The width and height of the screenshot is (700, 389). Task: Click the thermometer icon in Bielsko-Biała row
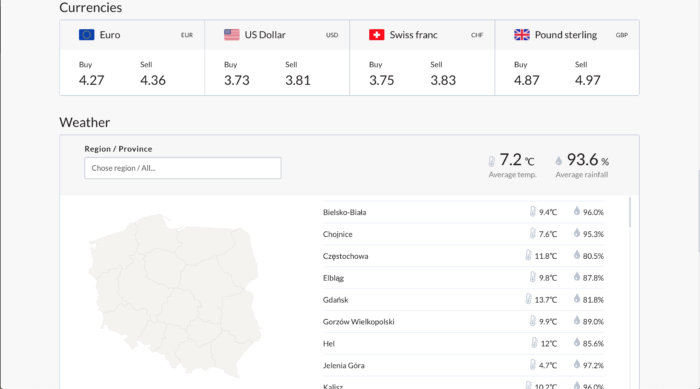pyautogui.click(x=533, y=211)
